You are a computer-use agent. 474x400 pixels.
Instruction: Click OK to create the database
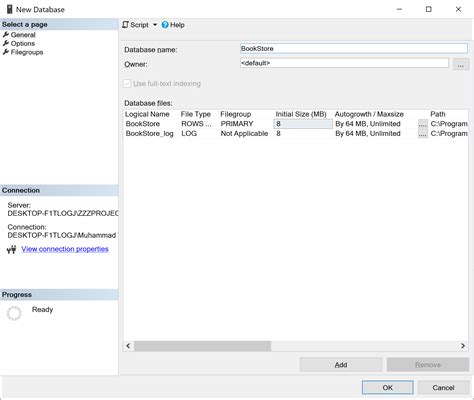(388, 387)
